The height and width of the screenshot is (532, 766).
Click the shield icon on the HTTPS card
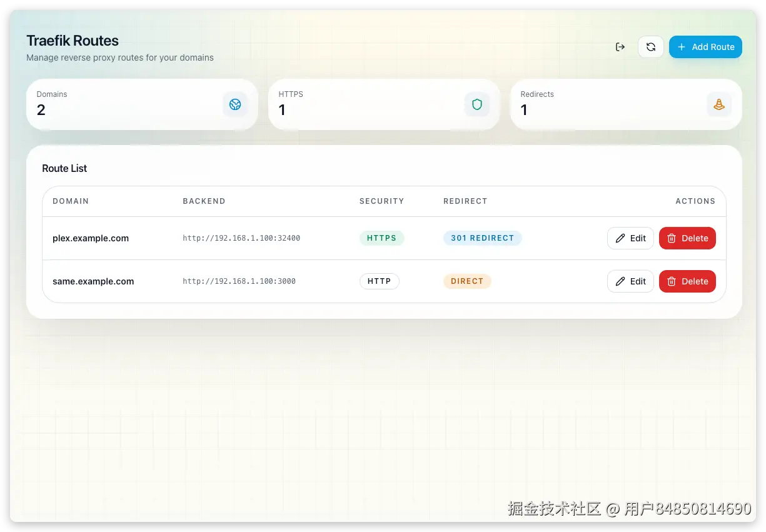click(477, 104)
